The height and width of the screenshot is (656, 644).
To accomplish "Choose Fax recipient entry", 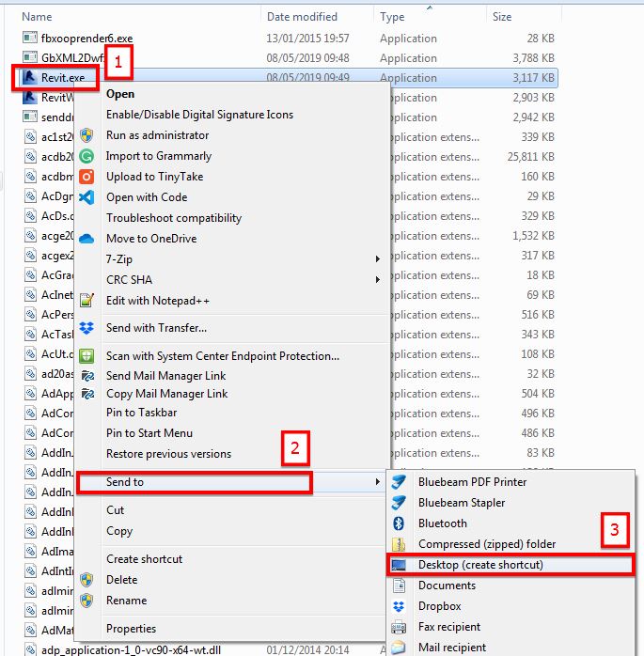I will tap(449, 627).
